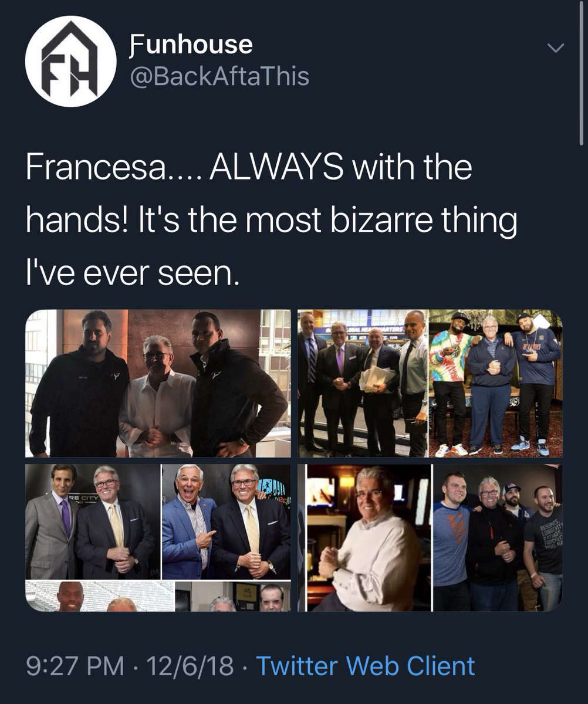Open the @BackAftaThis handle profile

218,76
